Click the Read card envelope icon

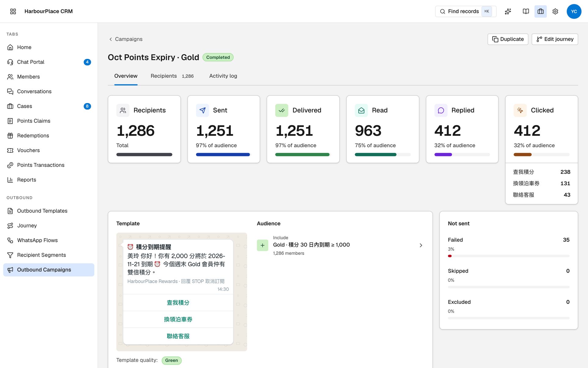tap(361, 110)
